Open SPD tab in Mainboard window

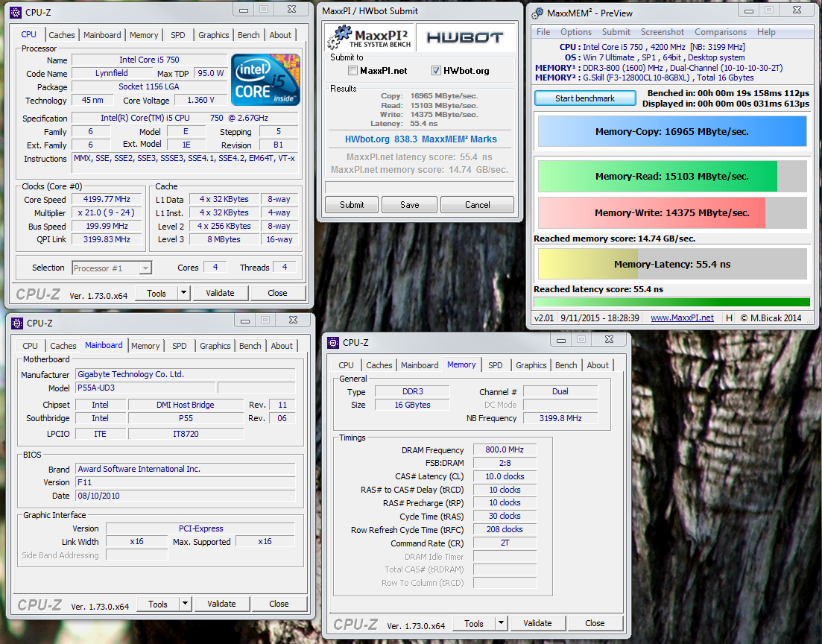(180, 346)
